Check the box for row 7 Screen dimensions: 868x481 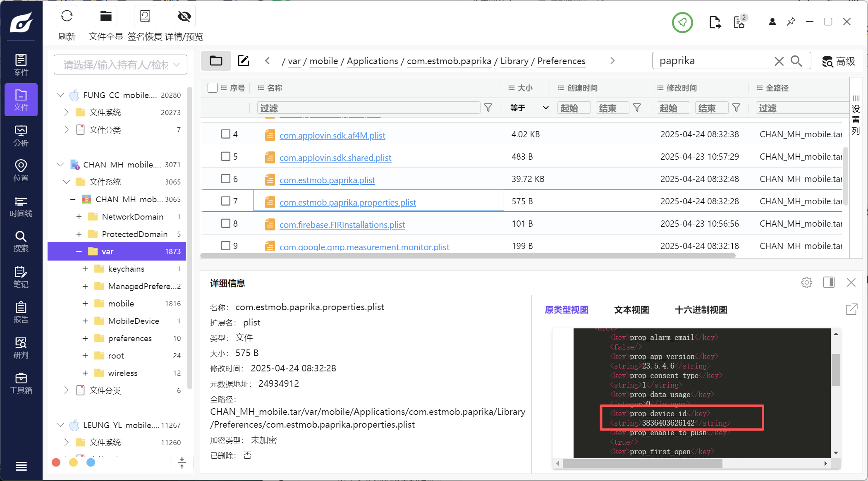pyautogui.click(x=225, y=201)
